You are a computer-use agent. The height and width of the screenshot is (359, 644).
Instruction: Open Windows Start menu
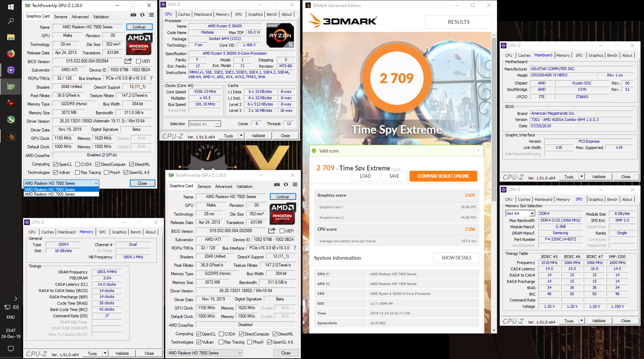(11, 7)
